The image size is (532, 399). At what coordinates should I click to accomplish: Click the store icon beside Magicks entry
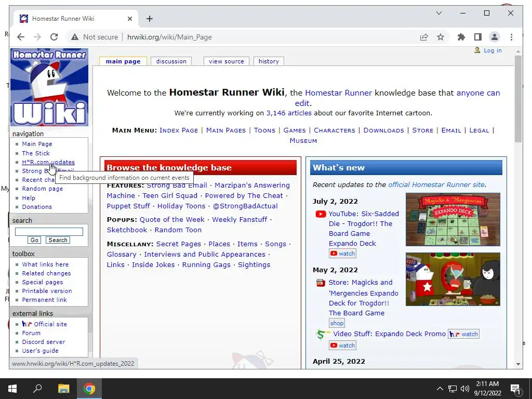(x=321, y=283)
